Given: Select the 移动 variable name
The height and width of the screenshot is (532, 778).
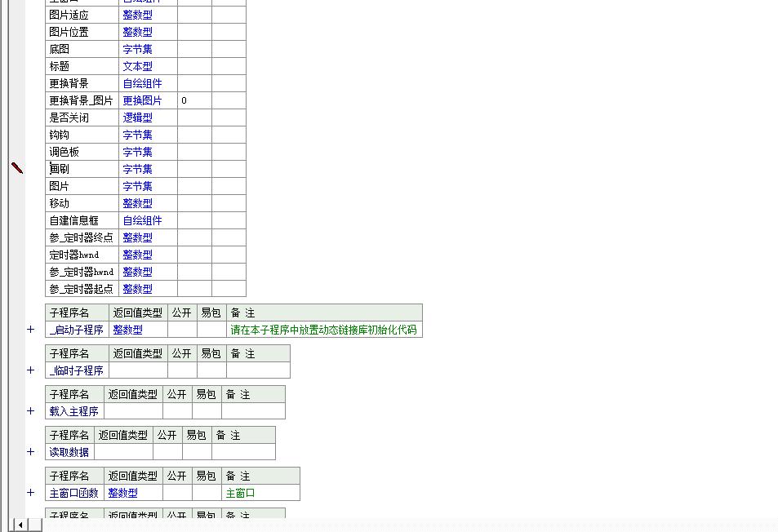Looking at the screenshot, I should tap(59, 203).
